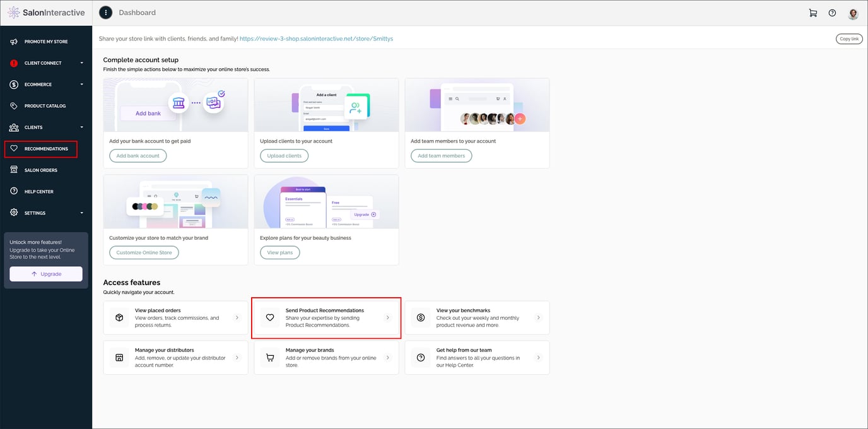The width and height of the screenshot is (868, 429).
Task: Click the Clients group icon in sidebar
Action: coord(14,127)
